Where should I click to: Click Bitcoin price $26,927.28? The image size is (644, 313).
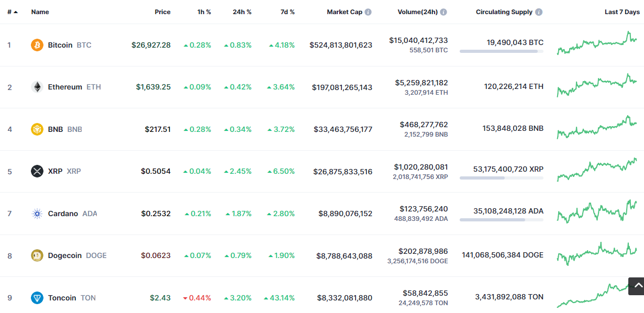point(151,45)
